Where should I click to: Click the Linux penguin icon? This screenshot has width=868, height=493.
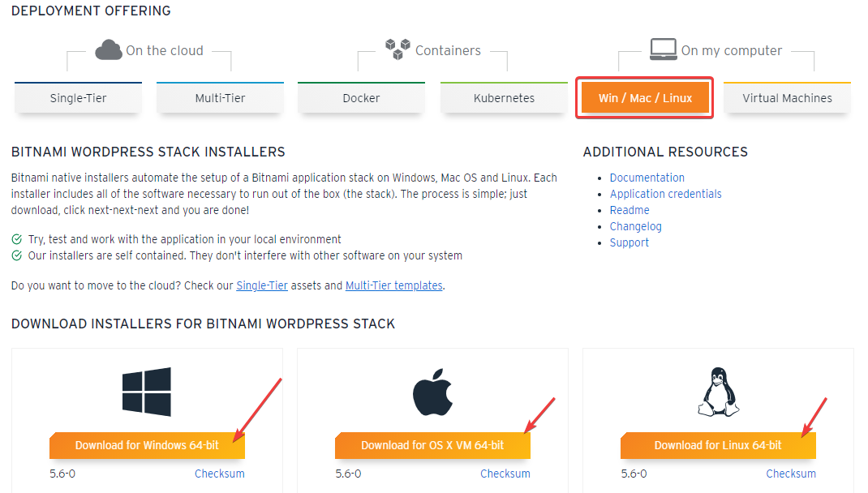click(x=718, y=392)
